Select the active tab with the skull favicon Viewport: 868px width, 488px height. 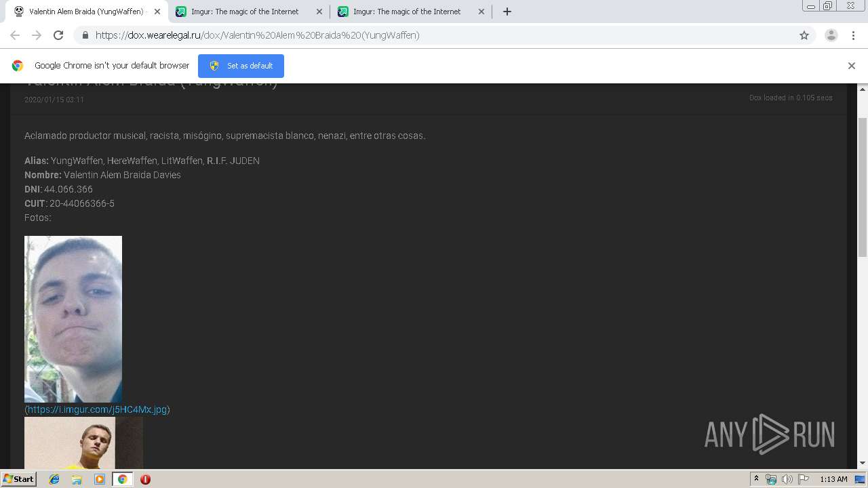[x=85, y=12]
